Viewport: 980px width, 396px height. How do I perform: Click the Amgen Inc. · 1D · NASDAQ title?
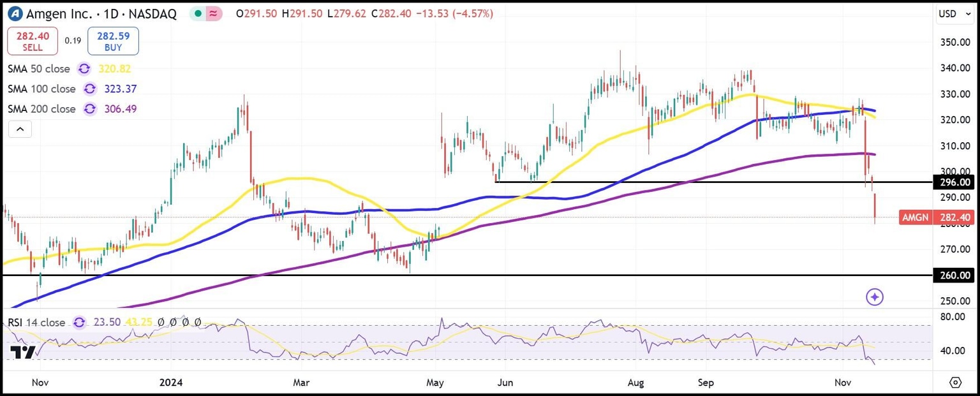pos(101,13)
